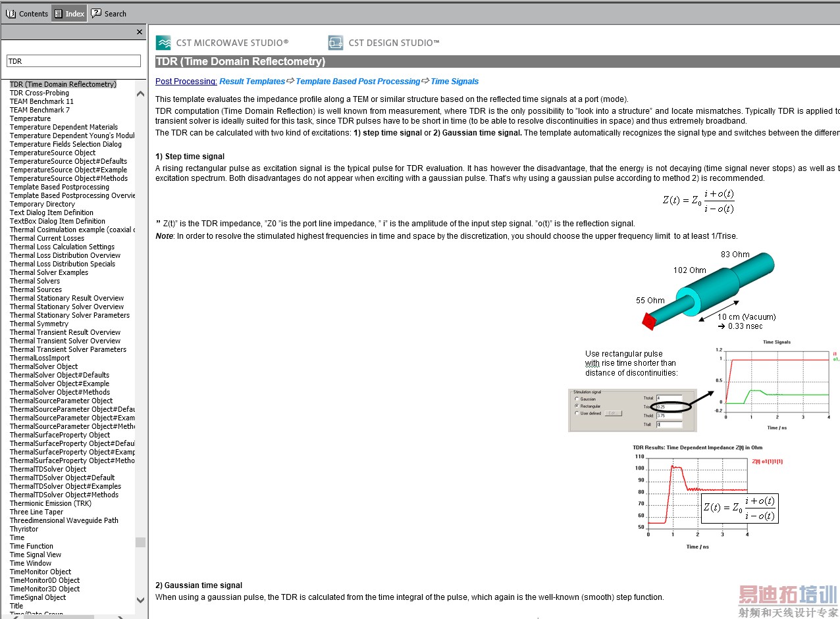Select Thermionic Emission (TRK) entry
This screenshot has height=619, width=840.
(x=51, y=503)
